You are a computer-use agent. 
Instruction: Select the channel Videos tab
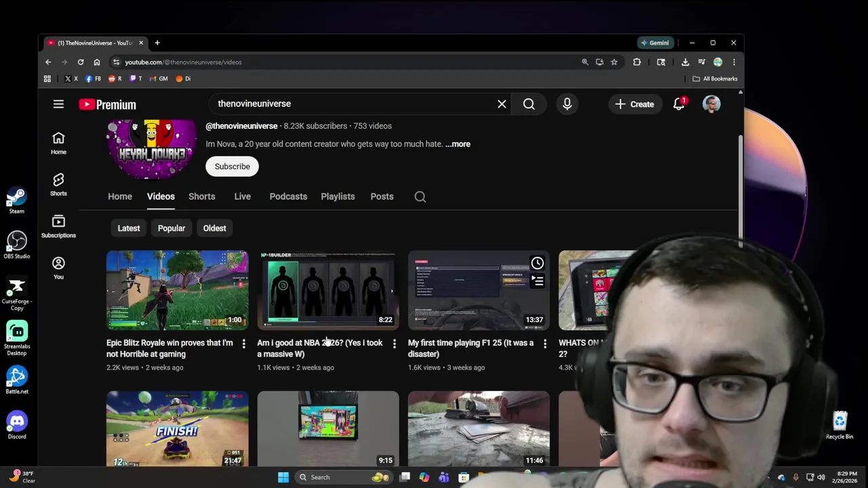[x=161, y=197]
